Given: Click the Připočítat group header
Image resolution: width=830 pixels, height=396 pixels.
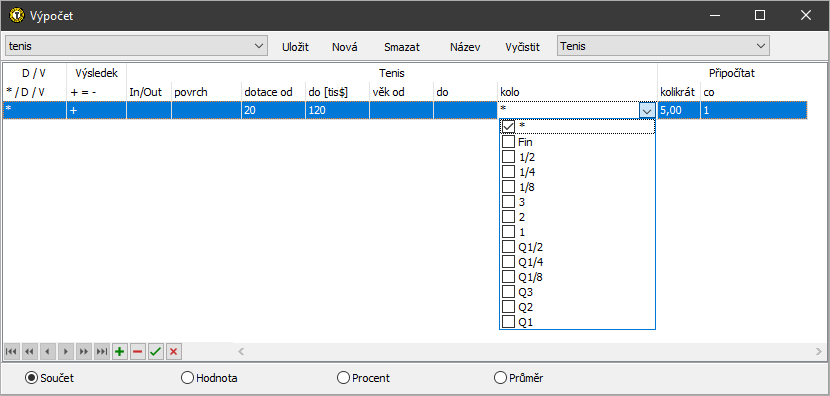Looking at the screenshot, I should pyautogui.click(x=732, y=73).
